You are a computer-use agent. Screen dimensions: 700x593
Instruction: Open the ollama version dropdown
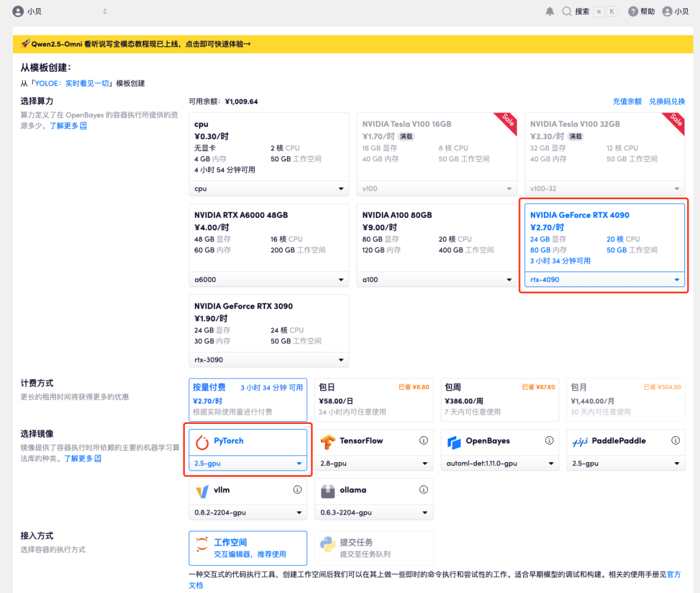(373, 512)
